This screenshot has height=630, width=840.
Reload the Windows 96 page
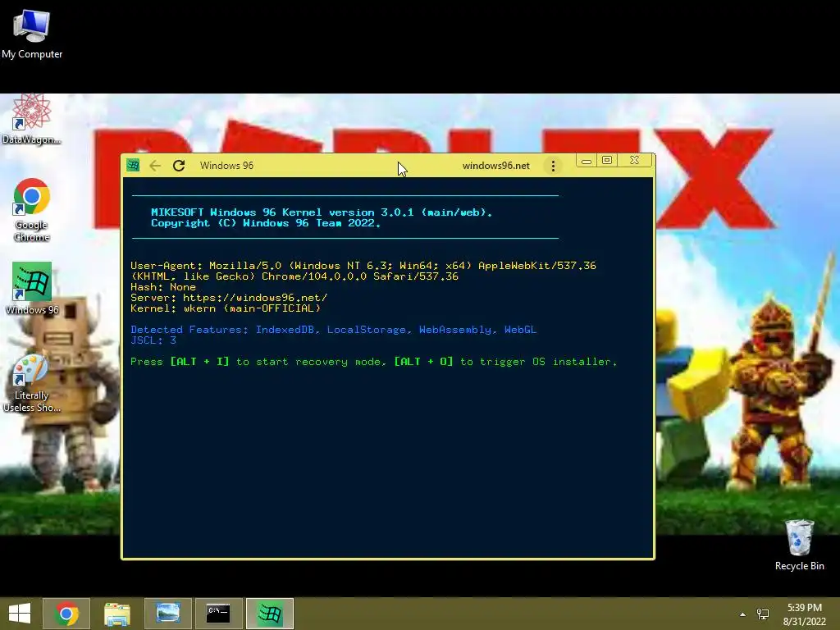179,166
